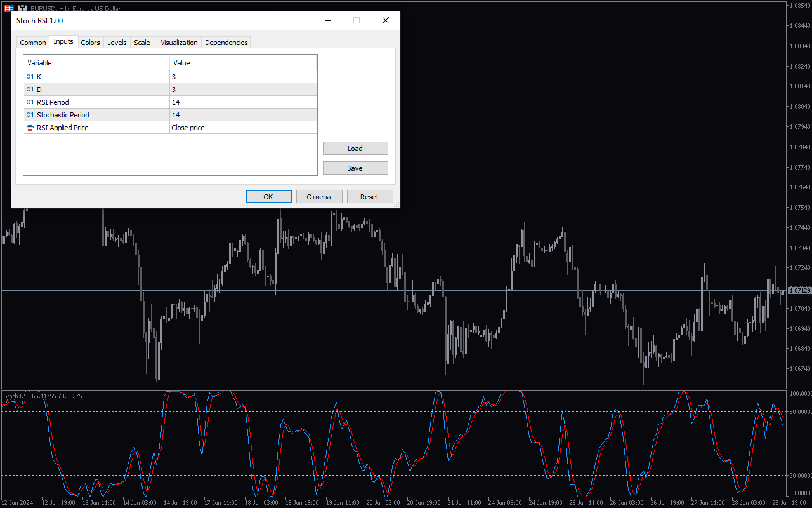This screenshot has width=812, height=508.
Task: Click the 28 Jun 19:00 time label
Action: [x=789, y=503]
